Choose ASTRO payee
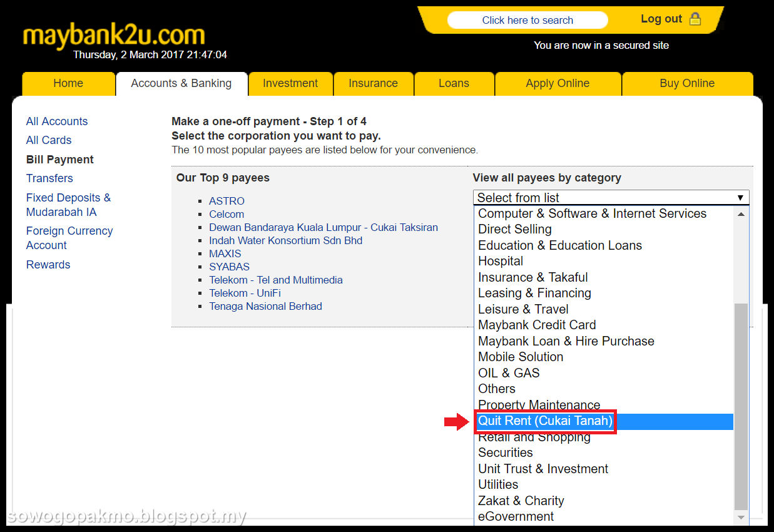774x532 pixels. pos(227,201)
